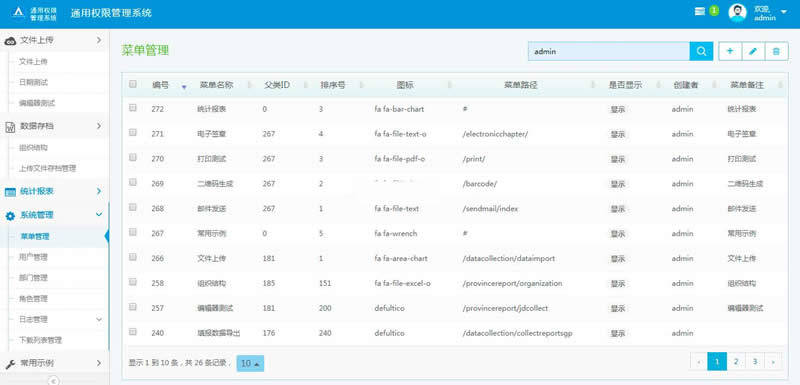This screenshot has width=800, height=385.
Task: Open 角色管理 in the sidebar
Action: [x=33, y=299]
